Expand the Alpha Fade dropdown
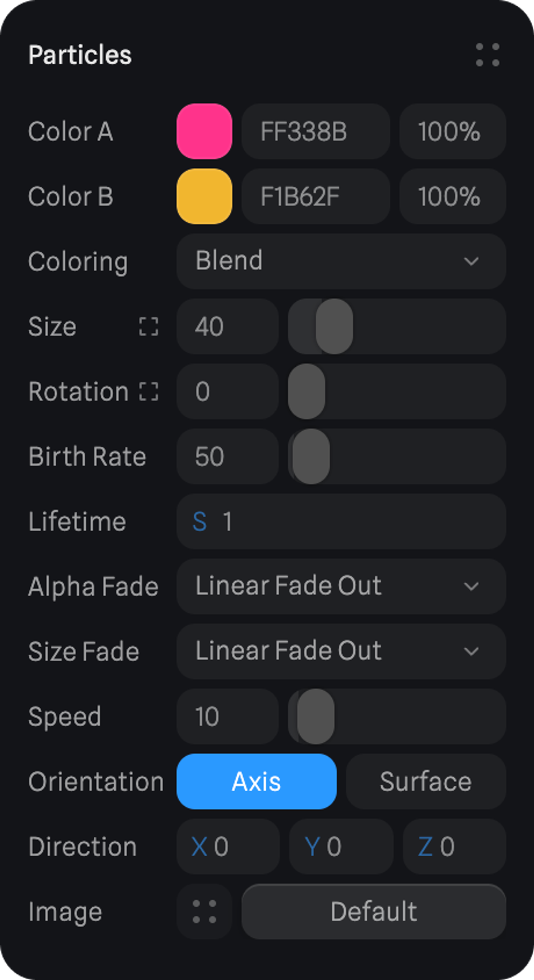Image resolution: width=534 pixels, height=980 pixels. click(x=341, y=586)
